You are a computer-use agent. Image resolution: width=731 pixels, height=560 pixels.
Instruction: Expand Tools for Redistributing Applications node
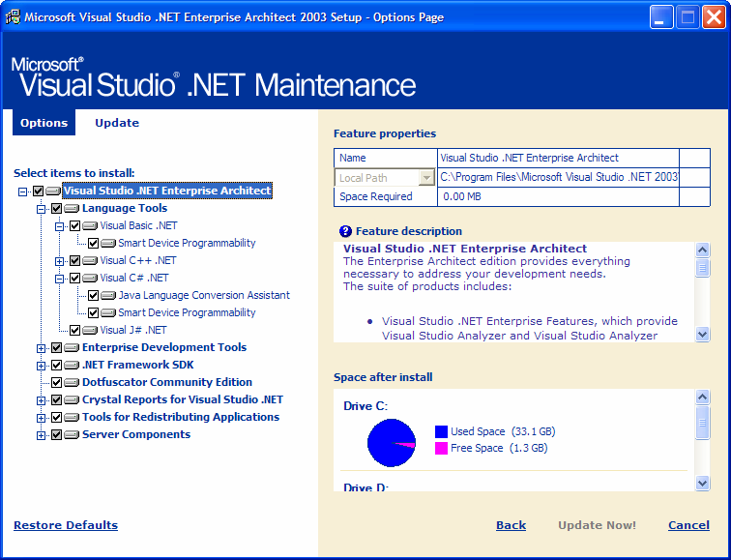point(41,418)
